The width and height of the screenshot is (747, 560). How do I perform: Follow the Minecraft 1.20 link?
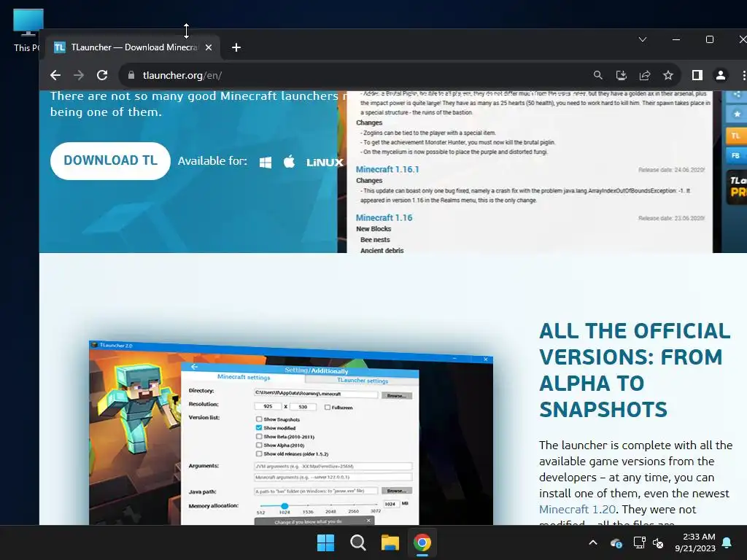578,510
